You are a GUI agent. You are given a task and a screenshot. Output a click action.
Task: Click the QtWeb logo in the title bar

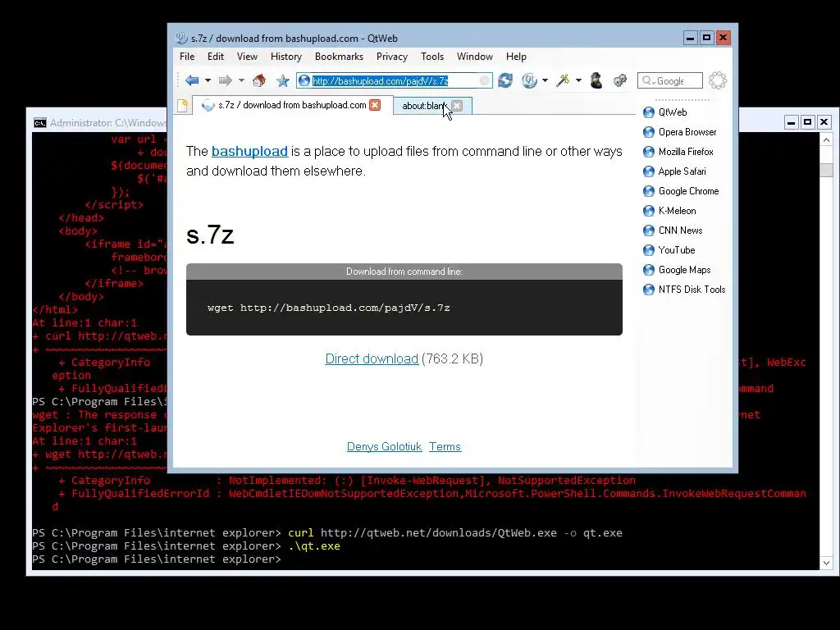point(181,38)
